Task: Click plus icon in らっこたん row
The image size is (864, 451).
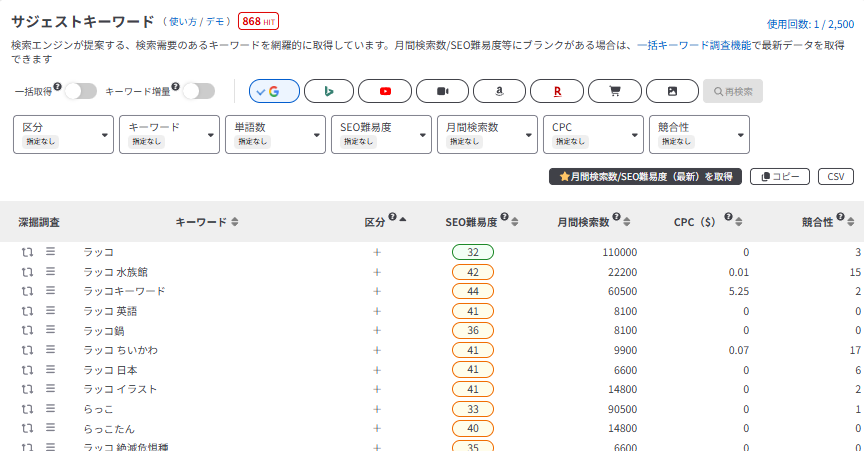Action: (377, 428)
